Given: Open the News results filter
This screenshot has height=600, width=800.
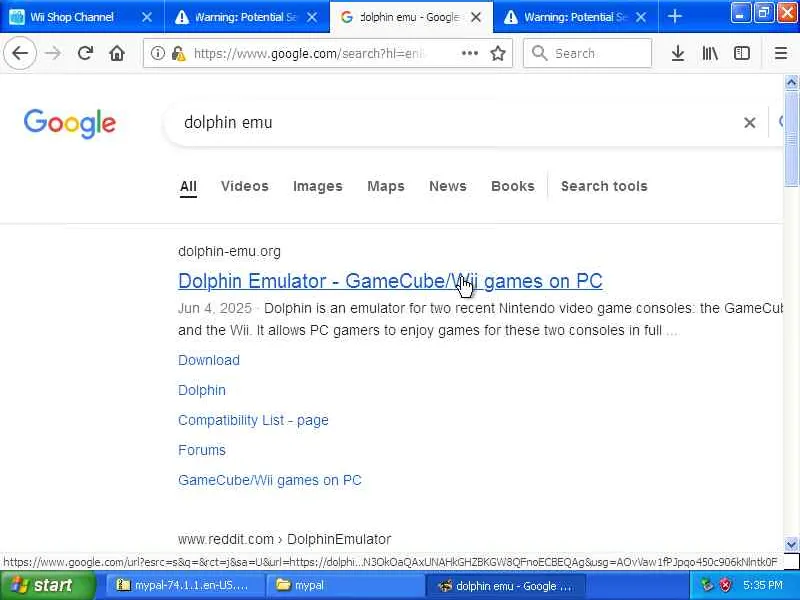Looking at the screenshot, I should pyautogui.click(x=448, y=186).
